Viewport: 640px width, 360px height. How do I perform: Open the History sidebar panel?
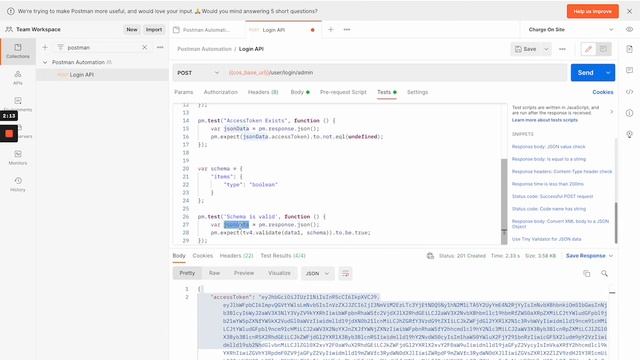click(x=18, y=184)
